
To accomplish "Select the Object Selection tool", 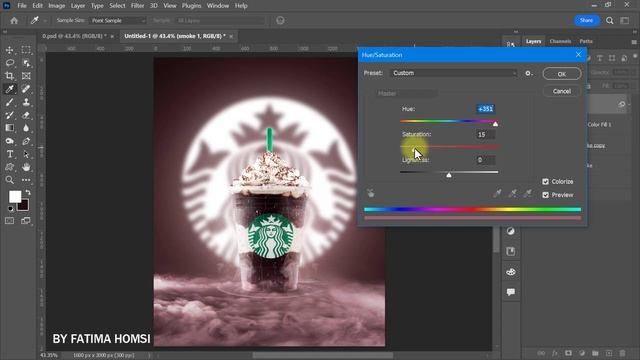I will [x=26, y=63].
